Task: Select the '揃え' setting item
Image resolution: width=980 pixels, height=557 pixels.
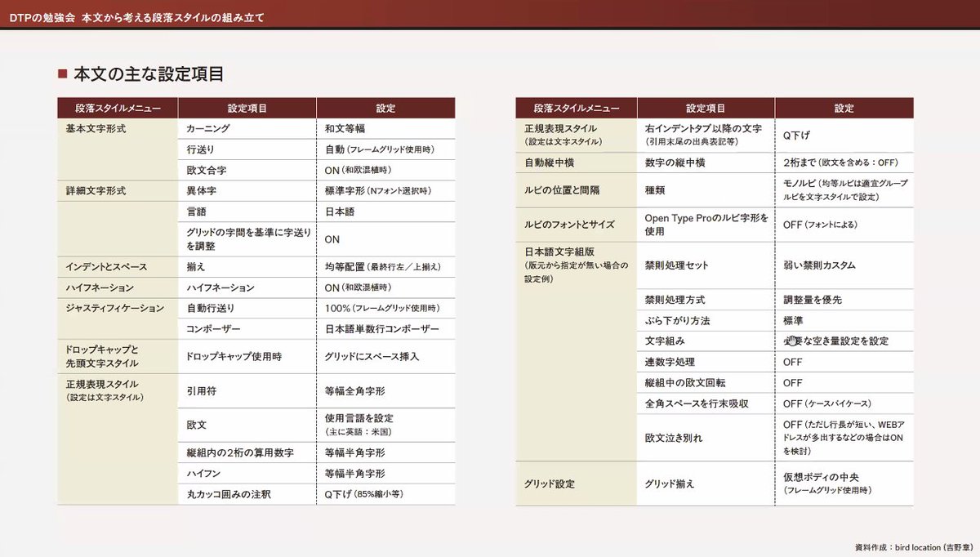Action: [x=195, y=267]
